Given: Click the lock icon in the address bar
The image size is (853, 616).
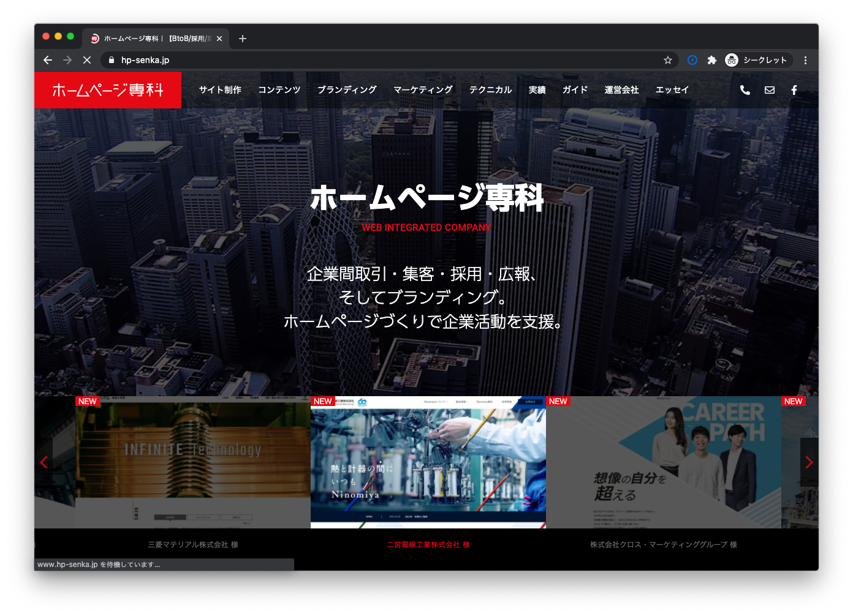Looking at the screenshot, I should [x=111, y=60].
